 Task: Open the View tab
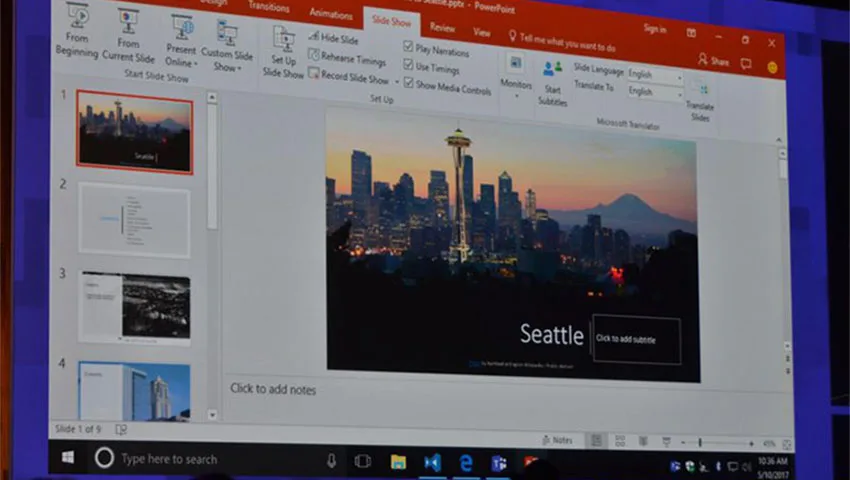[x=481, y=32]
